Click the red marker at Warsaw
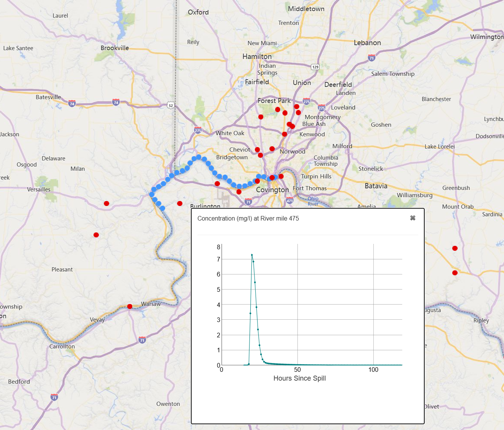 pos(130,306)
